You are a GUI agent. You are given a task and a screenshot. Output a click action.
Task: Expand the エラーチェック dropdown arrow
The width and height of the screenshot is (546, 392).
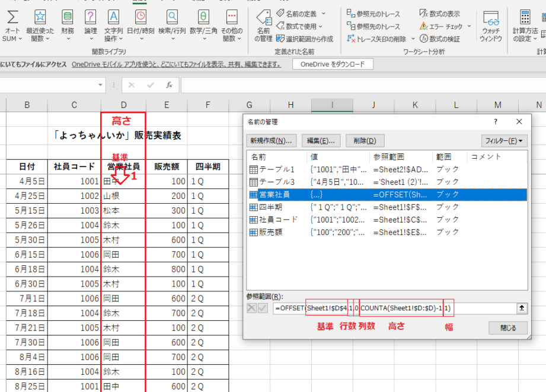point(469,27)
